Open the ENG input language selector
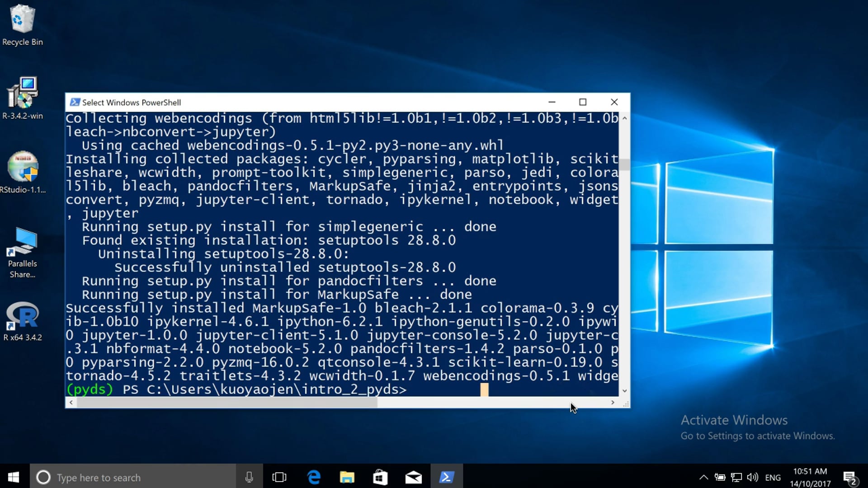Image resolution: width=868 pixels, height=488 pixels. click(773, 477)
